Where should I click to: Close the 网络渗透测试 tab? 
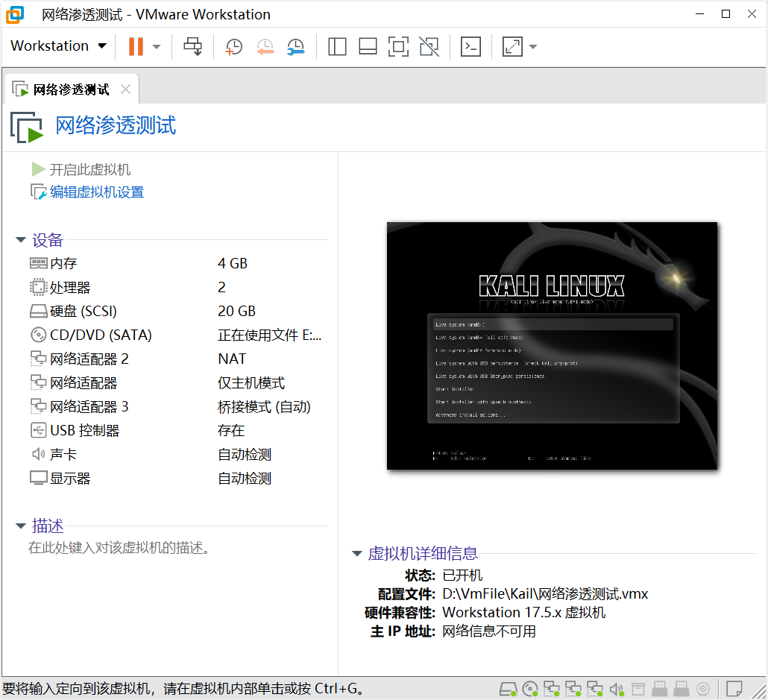(125, 89)
